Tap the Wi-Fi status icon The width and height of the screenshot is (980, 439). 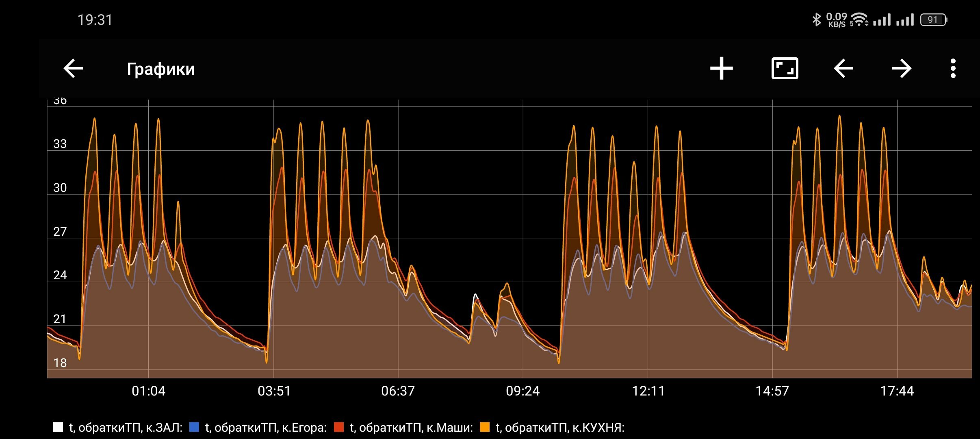[859, 20]
